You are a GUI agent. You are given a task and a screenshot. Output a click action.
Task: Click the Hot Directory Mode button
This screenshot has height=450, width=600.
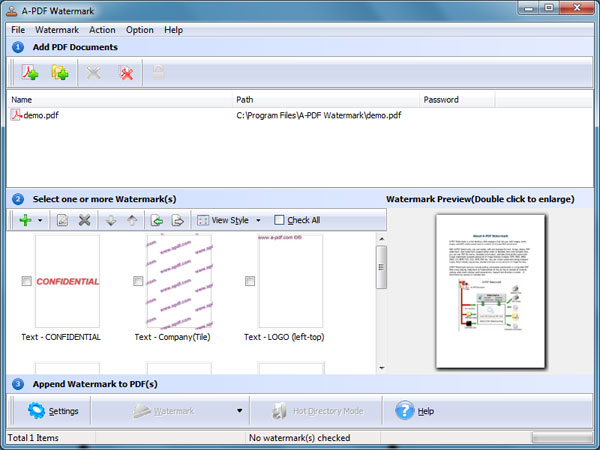click(316, 411)
